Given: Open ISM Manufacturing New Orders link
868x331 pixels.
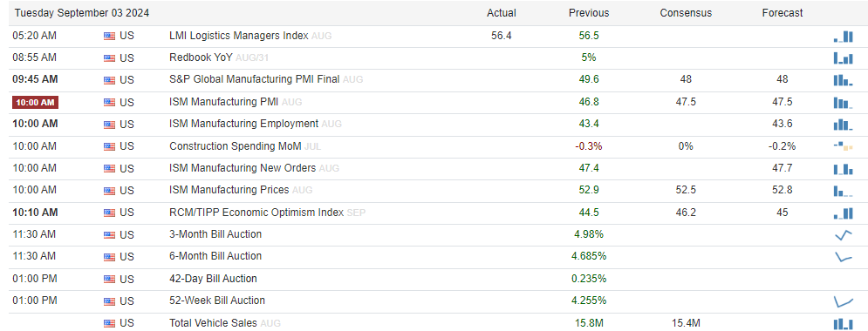Looking at the screenshot, I should 243,168.
